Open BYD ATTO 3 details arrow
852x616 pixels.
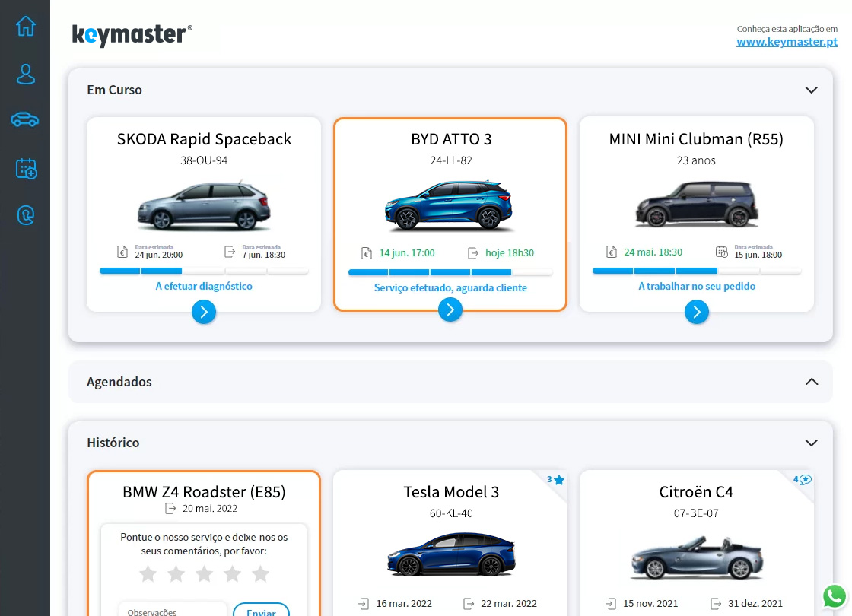(x=450, y=310)
